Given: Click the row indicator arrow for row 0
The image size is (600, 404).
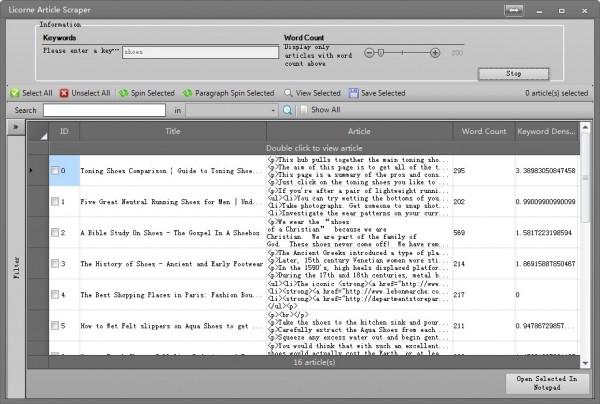Looking at the screenshot, I should (x=31, y=170).
